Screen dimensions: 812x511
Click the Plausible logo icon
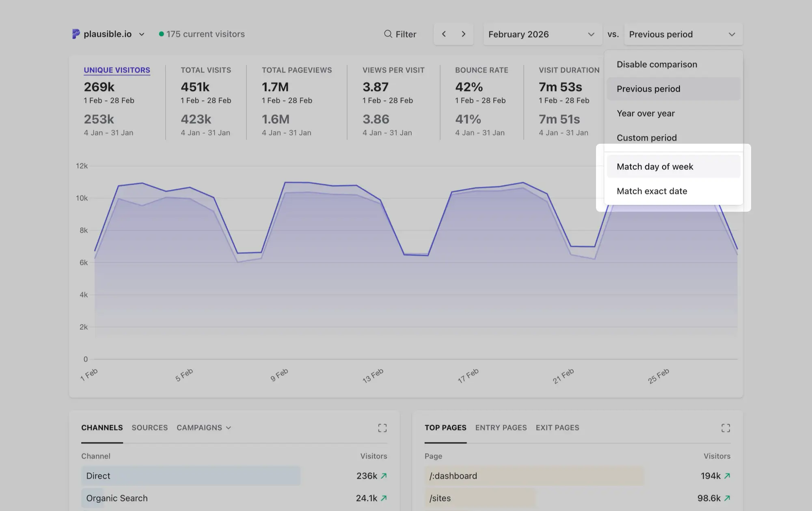coord(76,34)
